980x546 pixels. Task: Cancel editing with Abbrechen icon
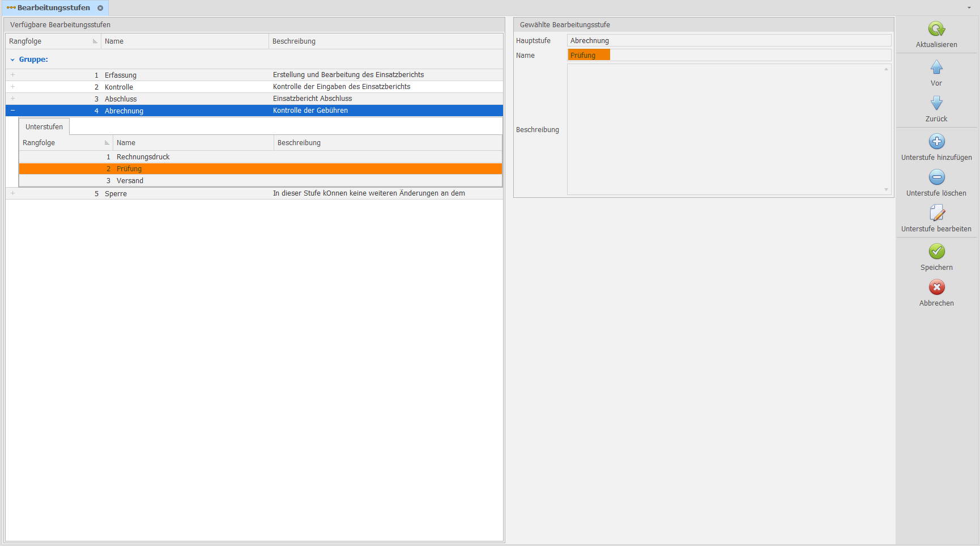pos(936,287)
